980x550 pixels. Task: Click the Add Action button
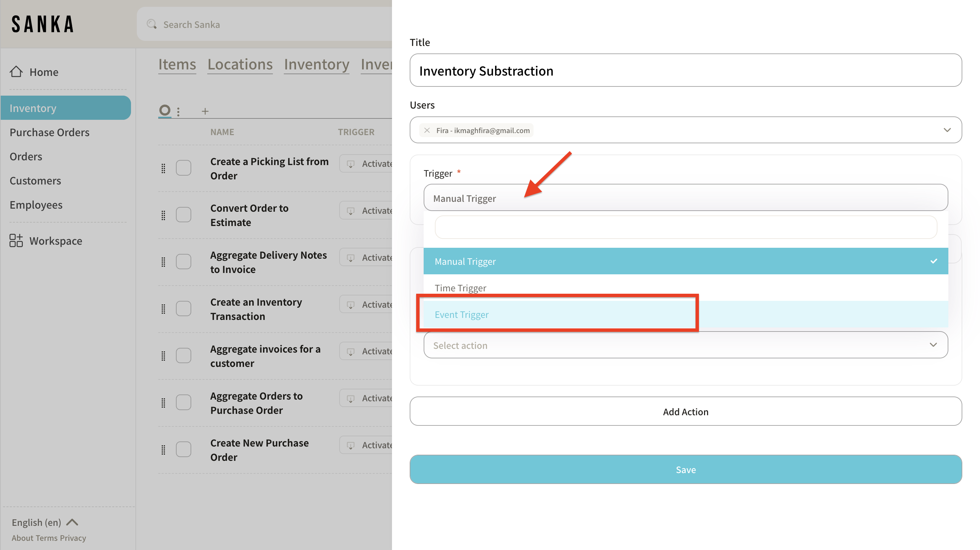(685, 411)
